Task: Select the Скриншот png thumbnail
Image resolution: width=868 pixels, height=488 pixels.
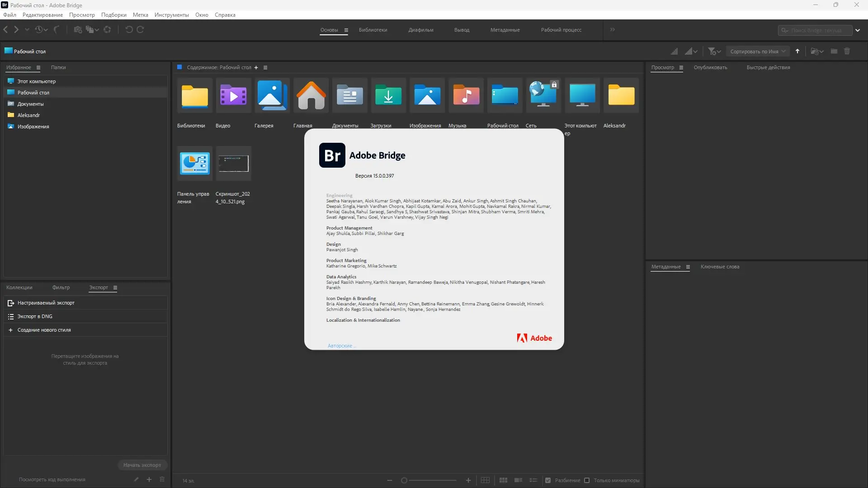Action: tap(233, 164)
